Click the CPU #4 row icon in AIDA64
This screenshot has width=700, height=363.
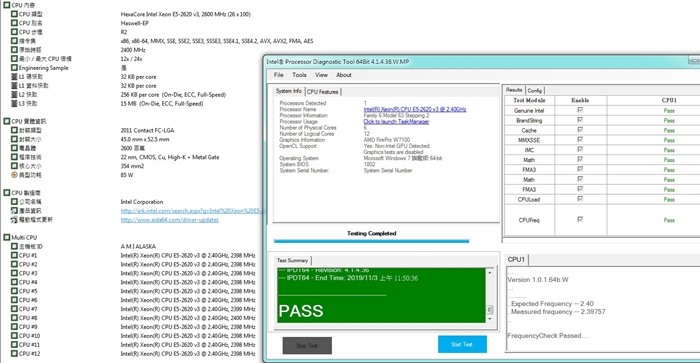pos(14,282)
